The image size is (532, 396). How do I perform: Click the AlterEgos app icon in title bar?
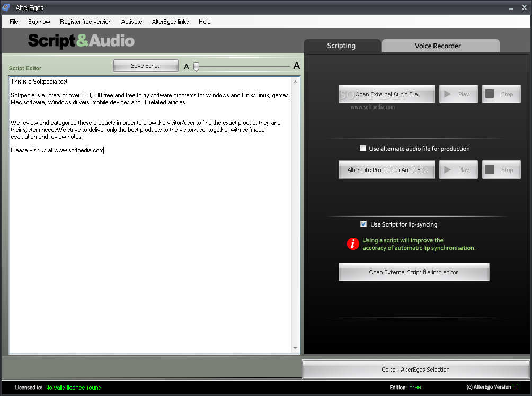click(6, 7)
